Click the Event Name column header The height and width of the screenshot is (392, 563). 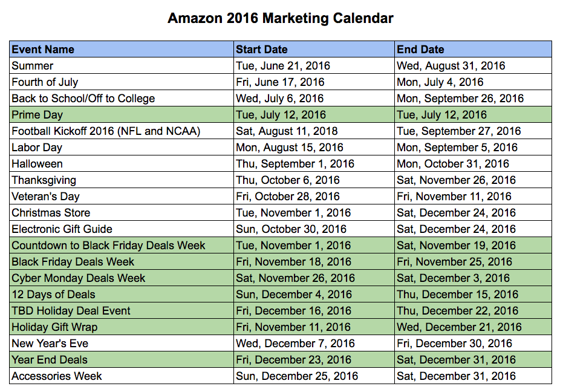122,49
